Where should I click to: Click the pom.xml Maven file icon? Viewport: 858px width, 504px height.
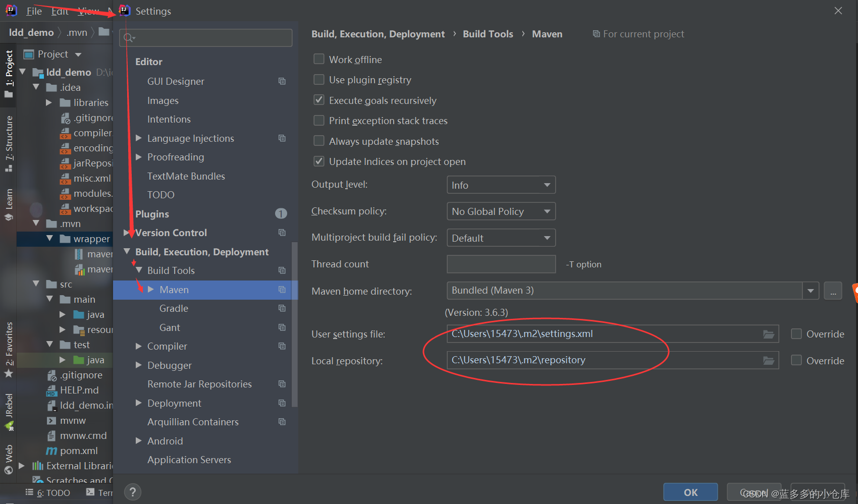[51, 451]
